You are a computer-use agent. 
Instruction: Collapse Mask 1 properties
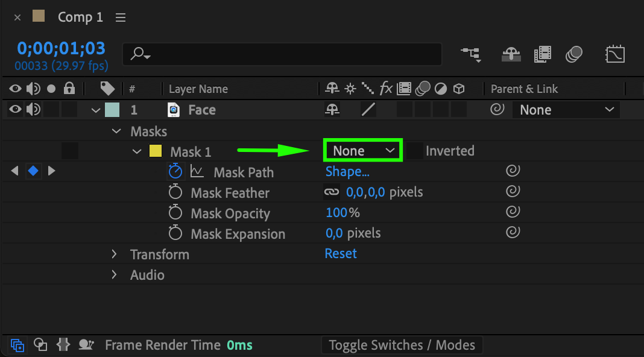pos(137,151)
